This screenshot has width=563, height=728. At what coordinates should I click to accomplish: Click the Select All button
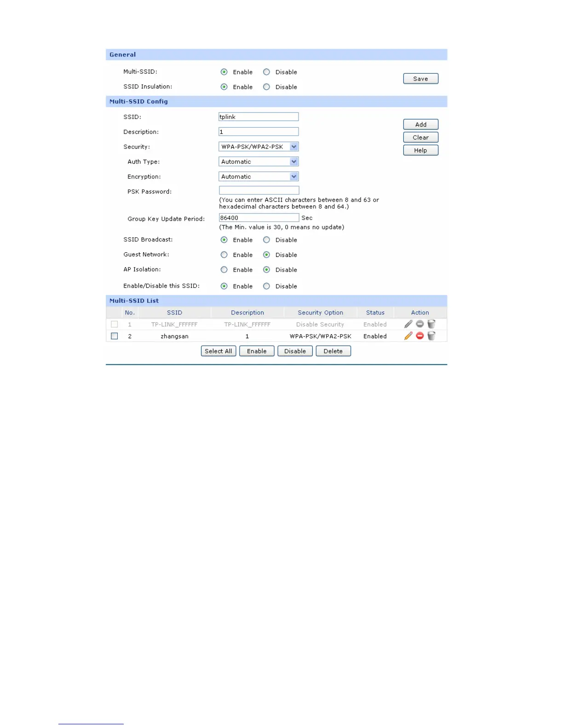218,351
